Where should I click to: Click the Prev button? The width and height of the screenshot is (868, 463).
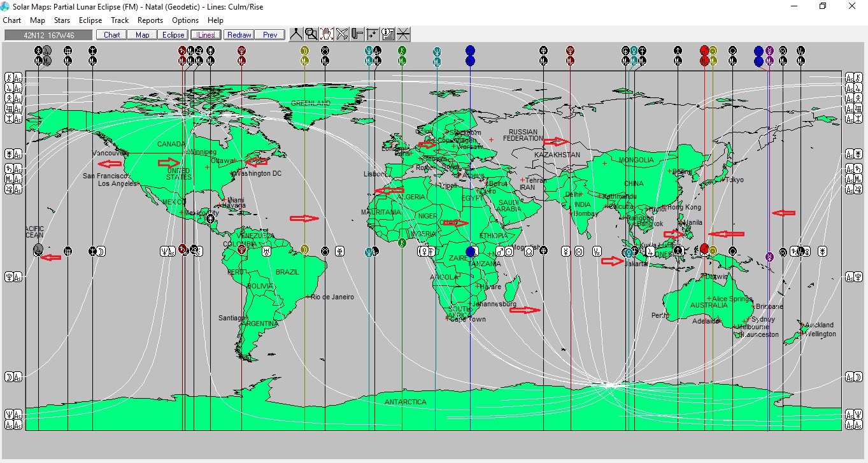(x=270, y=35)
